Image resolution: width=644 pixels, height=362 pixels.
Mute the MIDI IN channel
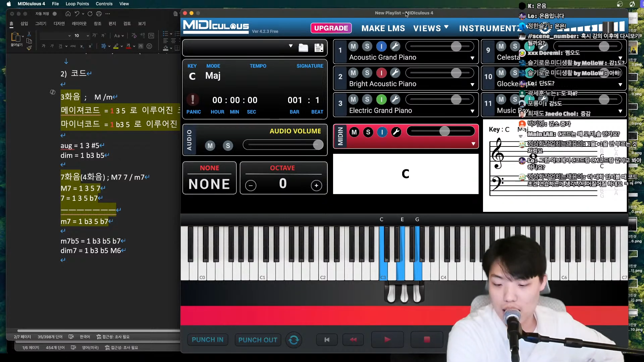click(354, 132)
